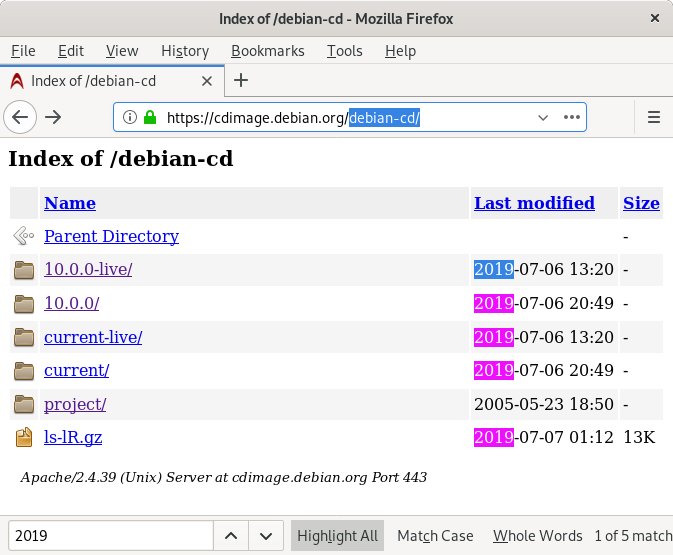Toggle Match Case in find bar
Viewport: 673px width, 555px height.
click(435, 536)
